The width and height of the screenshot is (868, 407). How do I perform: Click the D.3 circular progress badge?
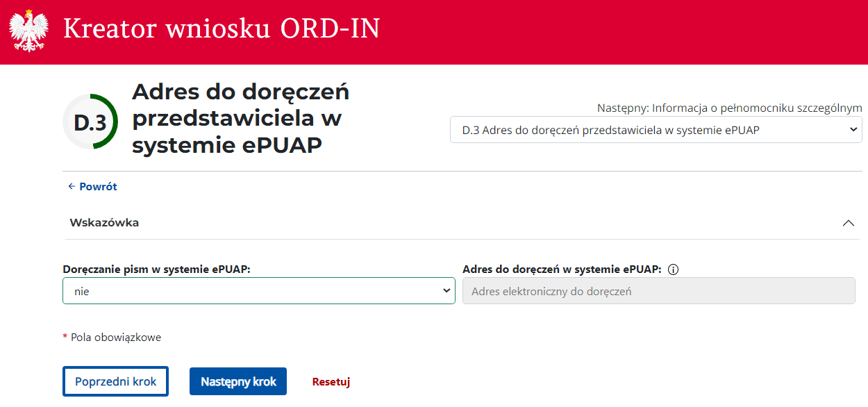pos(90,122)
